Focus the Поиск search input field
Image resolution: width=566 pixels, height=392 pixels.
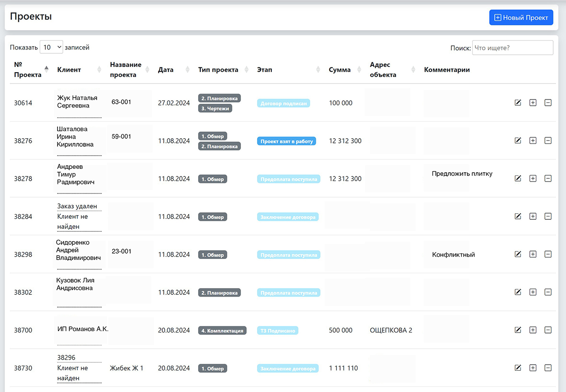point(512,48)
